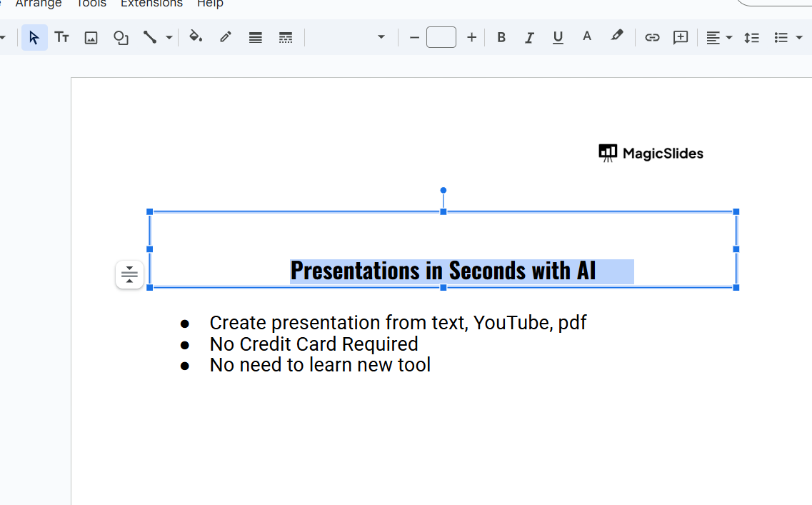Toggle underline formatting
812x505 pixels.
(x=558, y=38)
